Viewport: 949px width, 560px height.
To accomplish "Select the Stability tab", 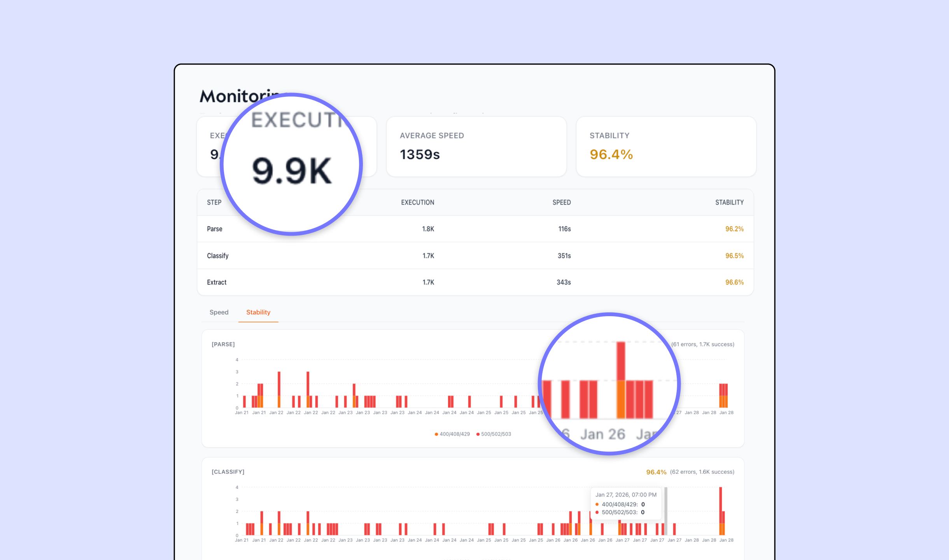I will coord(258,312).
